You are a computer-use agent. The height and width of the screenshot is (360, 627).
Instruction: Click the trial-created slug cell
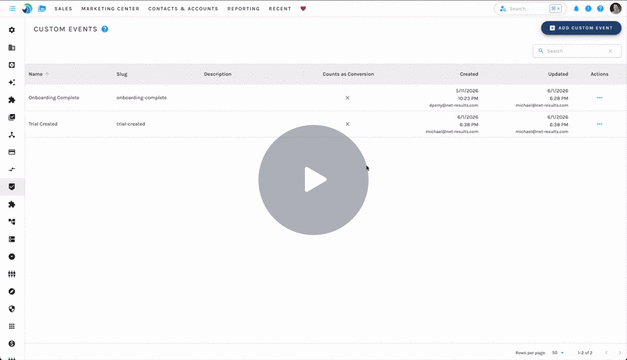[131, 124]
